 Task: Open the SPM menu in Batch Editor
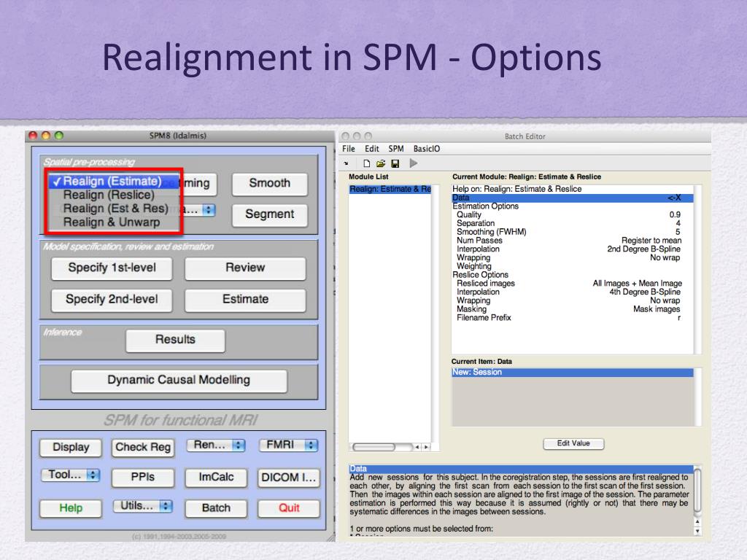(396, 149)
